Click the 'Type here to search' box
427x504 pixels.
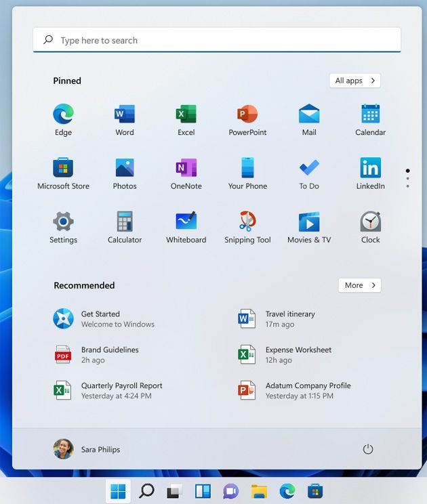coord(217,40)
